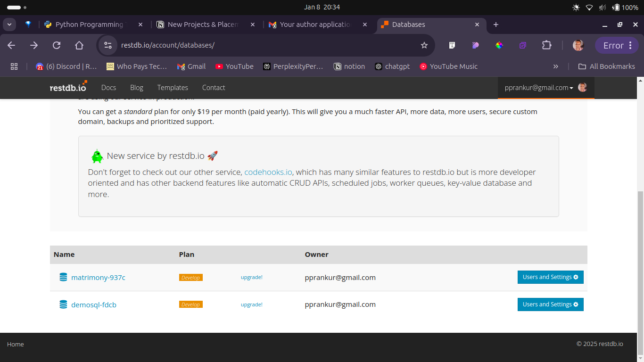Open Users and Settings for matrimony-937c
The width and height of the screenshot is (644, 362).
(x=551, y=277)
